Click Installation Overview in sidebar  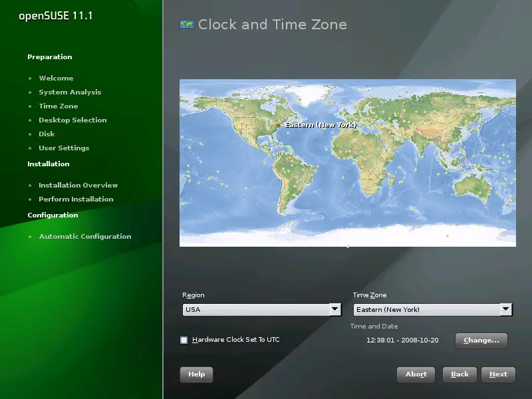pyautogui.click(x=78, y=186)
